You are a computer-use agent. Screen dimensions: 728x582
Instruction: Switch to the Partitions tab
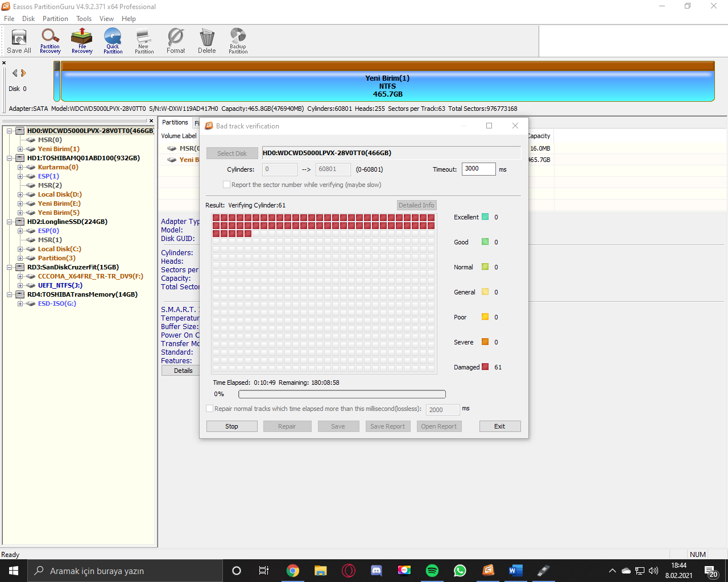[x=175, y=122]
